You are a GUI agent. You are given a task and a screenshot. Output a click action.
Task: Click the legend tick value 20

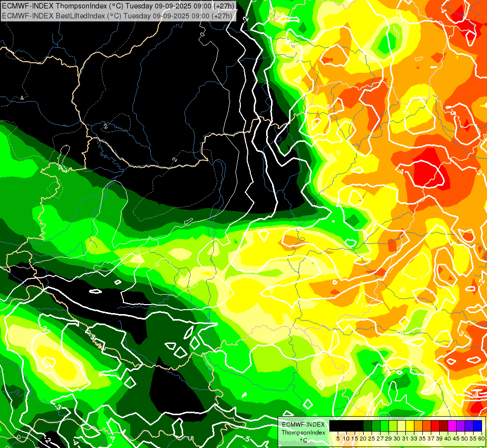tap(363, 439)
